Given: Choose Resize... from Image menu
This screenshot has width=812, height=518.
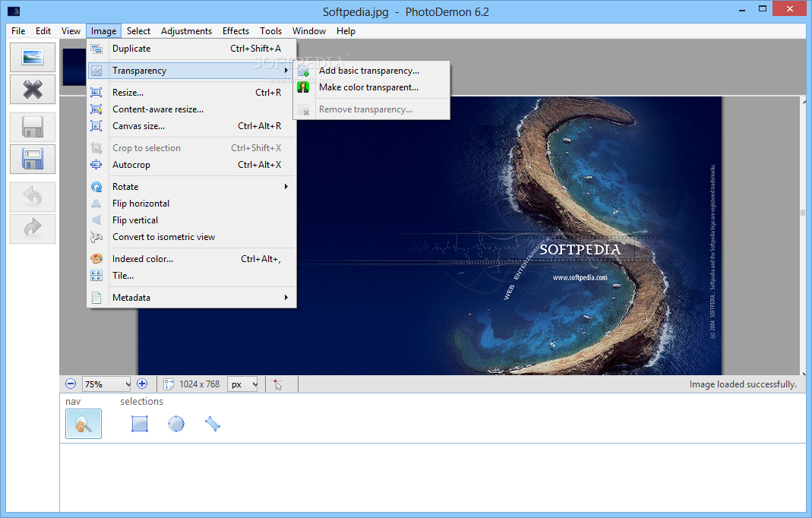Looking at the screenshot, I should click(191, 93).
